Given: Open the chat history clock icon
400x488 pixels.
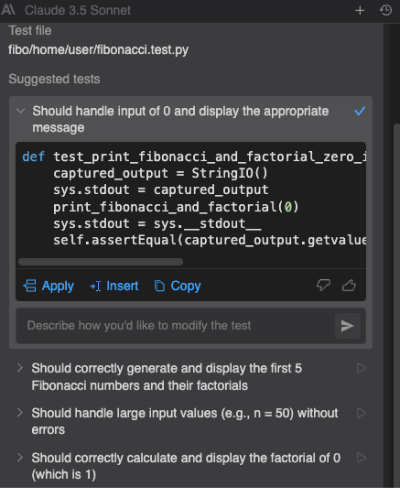Looking at the screenshot, I should [x=386, y=11].
